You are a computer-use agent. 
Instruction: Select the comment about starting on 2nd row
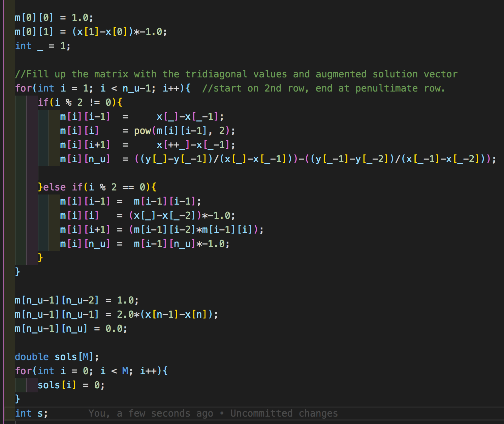(323, 88)
